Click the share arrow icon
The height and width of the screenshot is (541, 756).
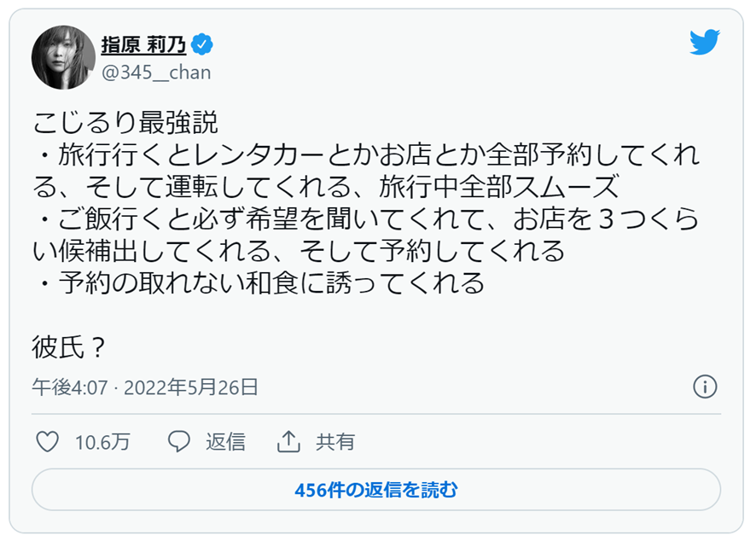[288, 442]
